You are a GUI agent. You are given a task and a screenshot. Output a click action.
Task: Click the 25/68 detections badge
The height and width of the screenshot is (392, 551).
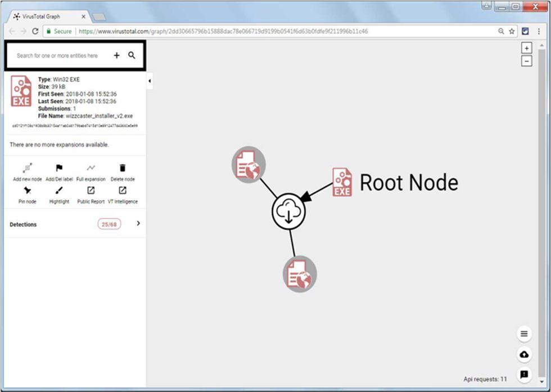pos(109,224)
